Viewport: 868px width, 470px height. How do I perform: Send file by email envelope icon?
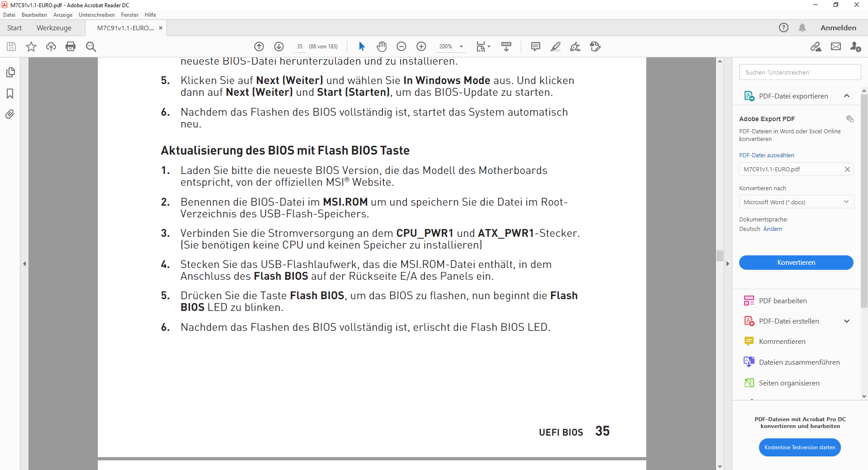[x=836, y=47]
